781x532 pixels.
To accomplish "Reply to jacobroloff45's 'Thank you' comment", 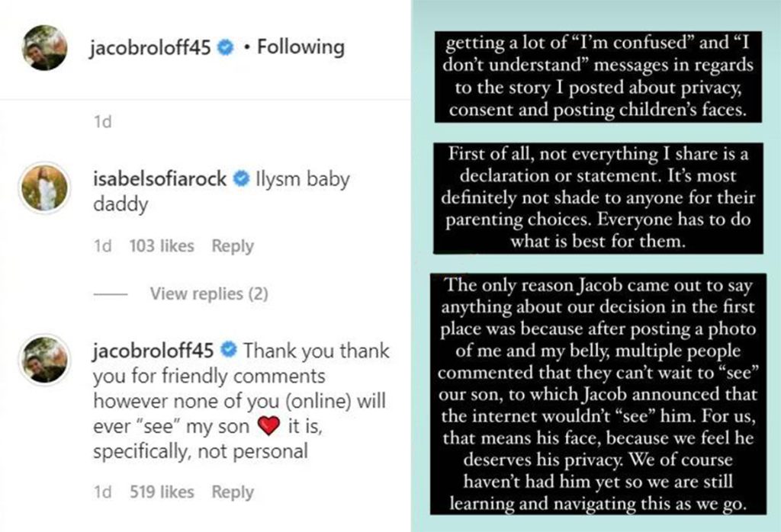I will click(x=233, y=492).
